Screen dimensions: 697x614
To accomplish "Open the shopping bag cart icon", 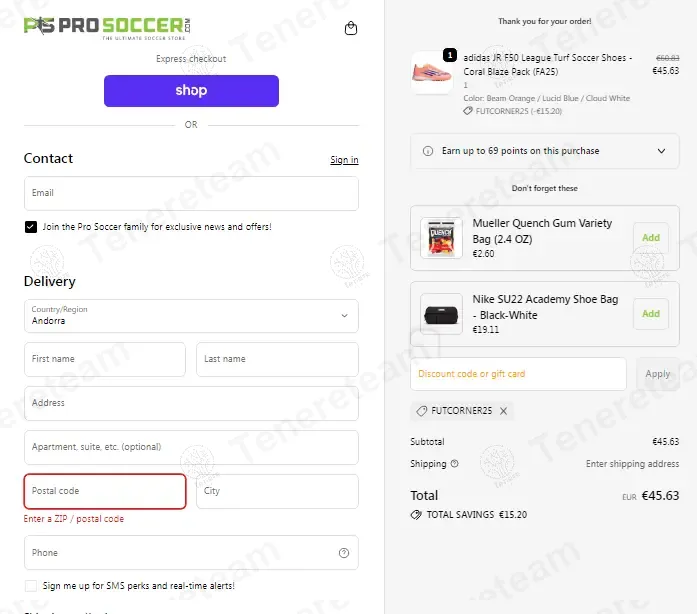I will [x=351, y=29].
